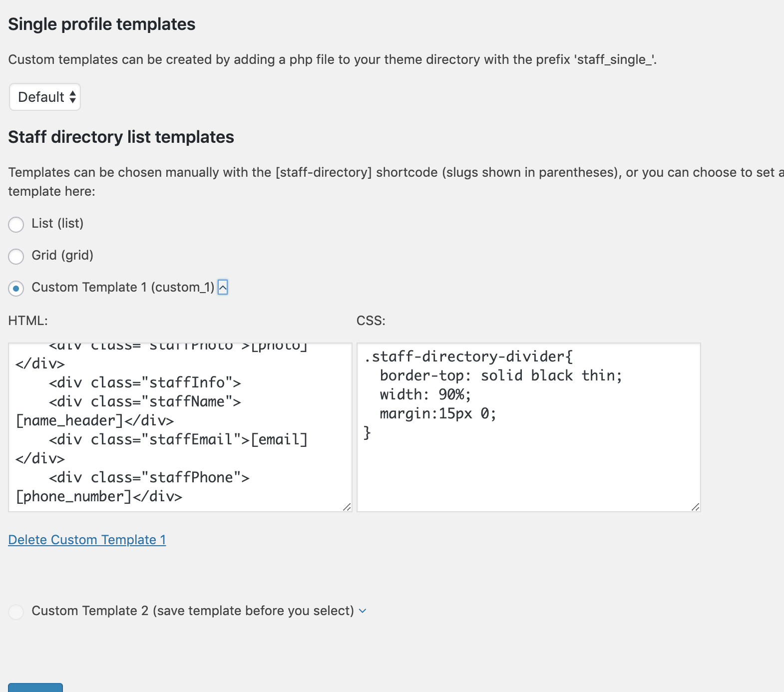
Task: Click the "Grid (grid)" label text
Action: 62,256
